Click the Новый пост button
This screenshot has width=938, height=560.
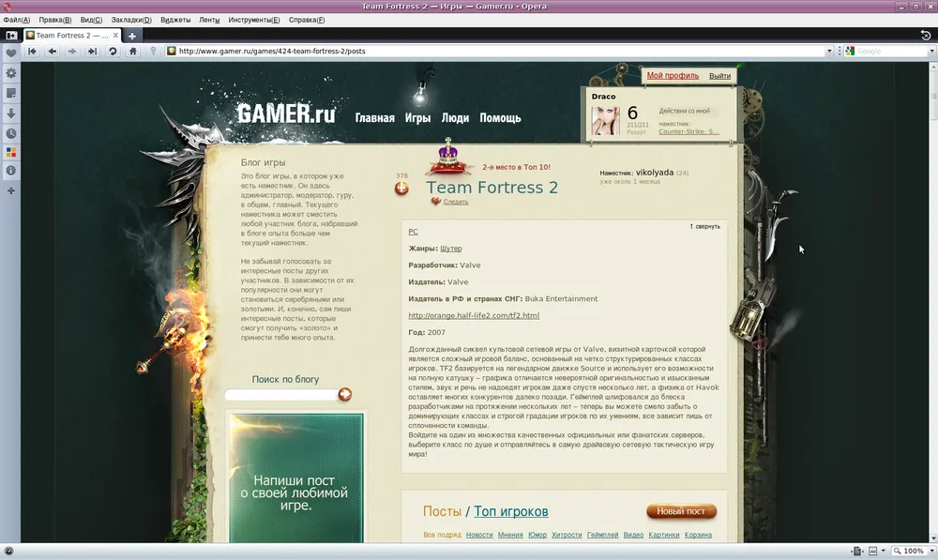click(x=681, y=511)
